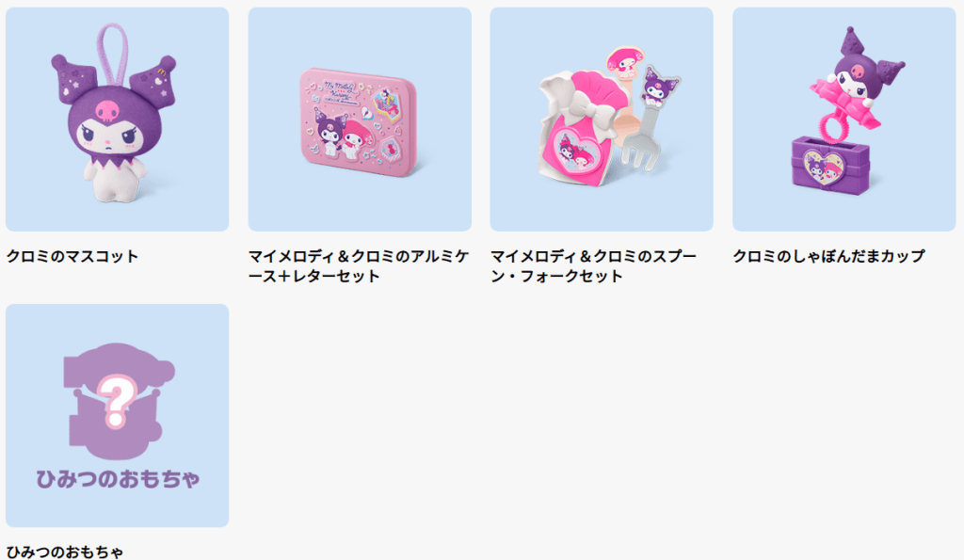Click the クロミのマスコット product title
964x560 pixels.
click(x=72, y=256)
